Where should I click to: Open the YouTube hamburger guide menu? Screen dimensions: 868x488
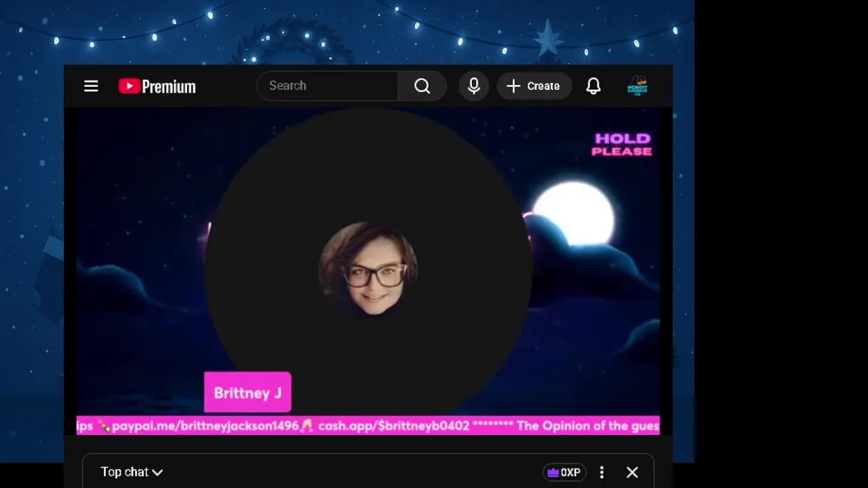click(x=91, y=86)
